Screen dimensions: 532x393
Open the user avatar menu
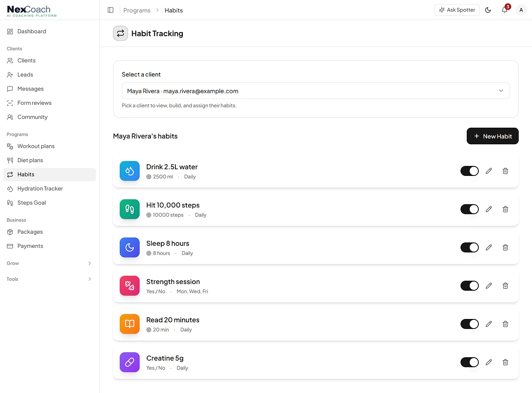click(x=521, y=10)
